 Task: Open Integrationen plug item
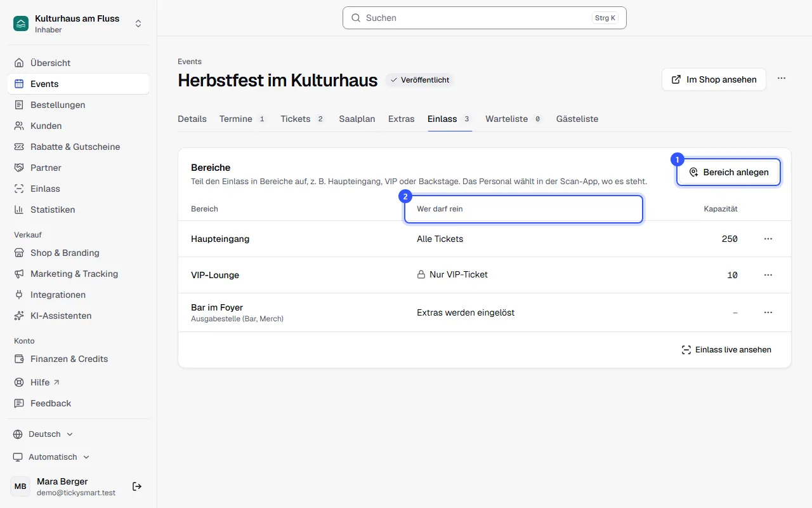pos(79,295)
